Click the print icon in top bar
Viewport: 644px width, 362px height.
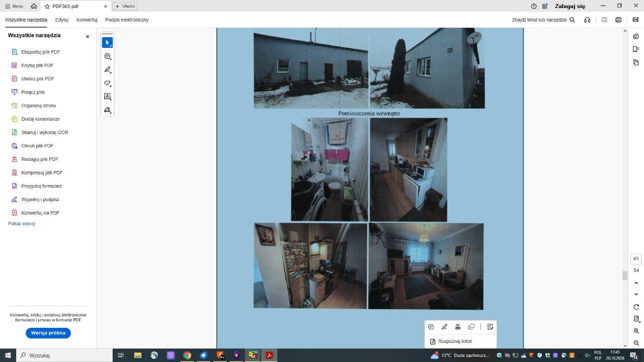[x=618, y=20]
